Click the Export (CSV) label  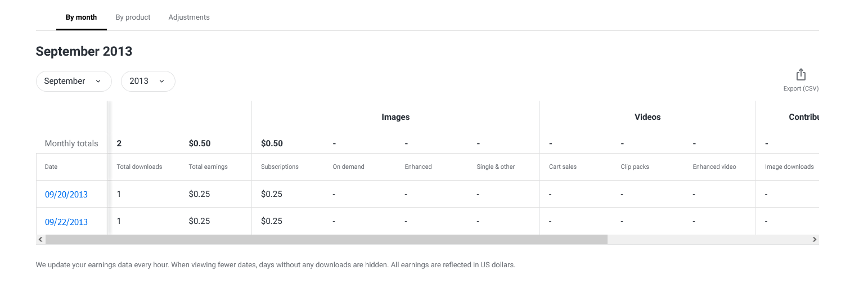(800, 89)
